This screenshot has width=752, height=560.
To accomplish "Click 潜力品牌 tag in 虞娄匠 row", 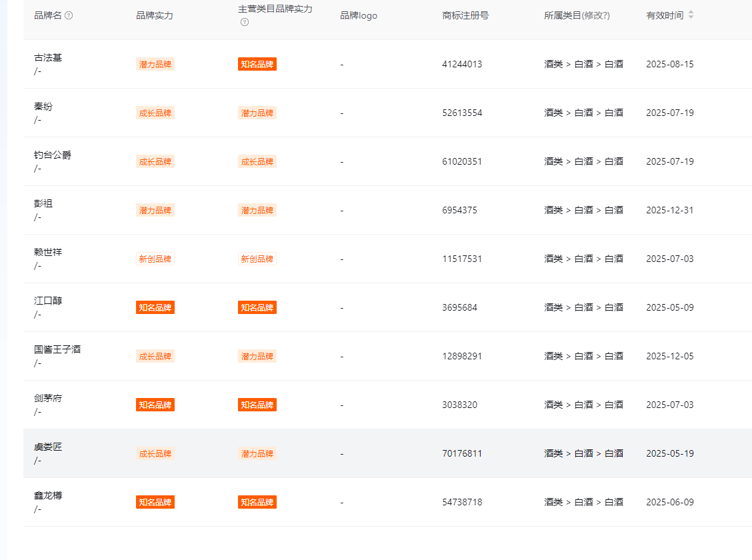I will click(x=257, y=453).
